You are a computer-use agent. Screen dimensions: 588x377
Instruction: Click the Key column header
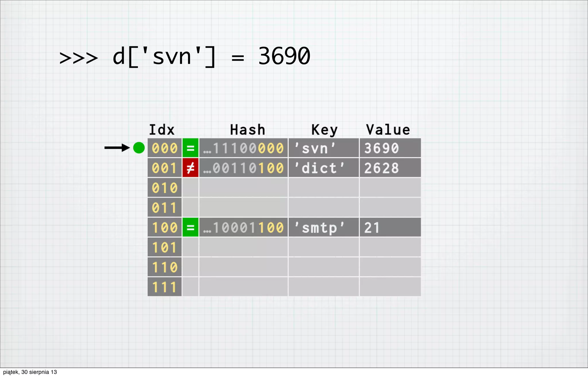coord(324,130)
